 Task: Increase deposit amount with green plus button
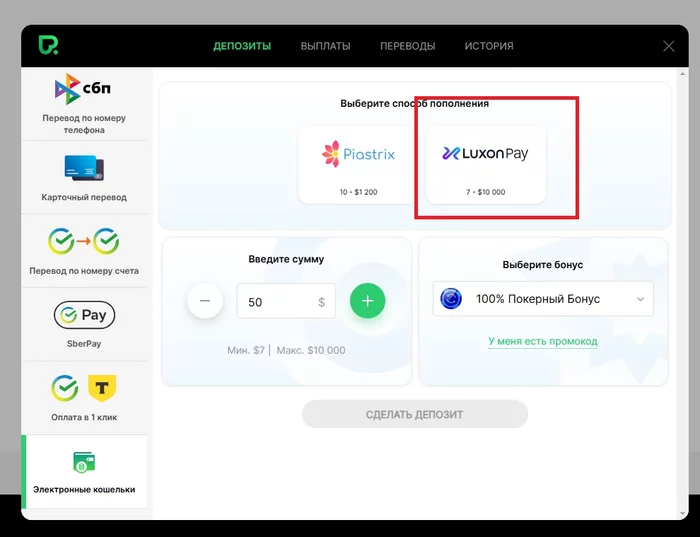pos(367,301)
